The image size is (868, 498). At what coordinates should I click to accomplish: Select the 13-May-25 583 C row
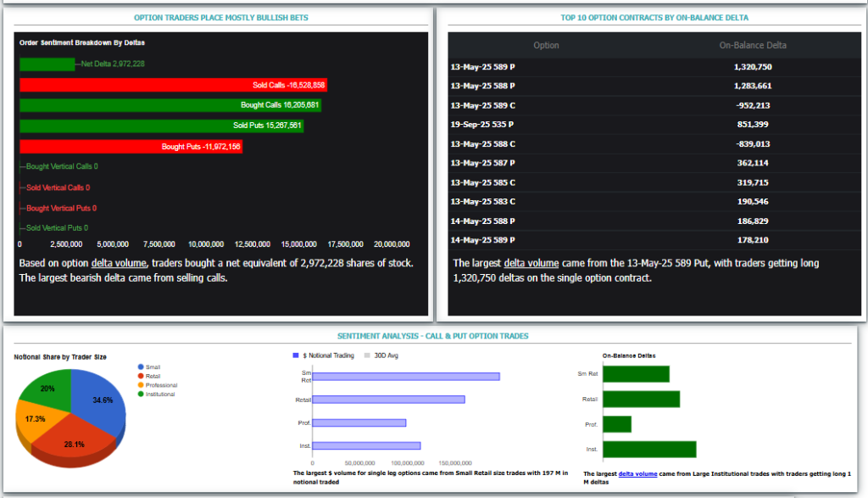[654, 202]
